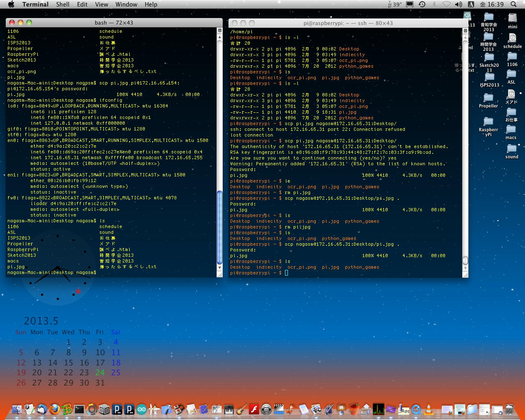Open the Terminal icon in the Dock
This screenshot has height=420, width=525.
79,409
